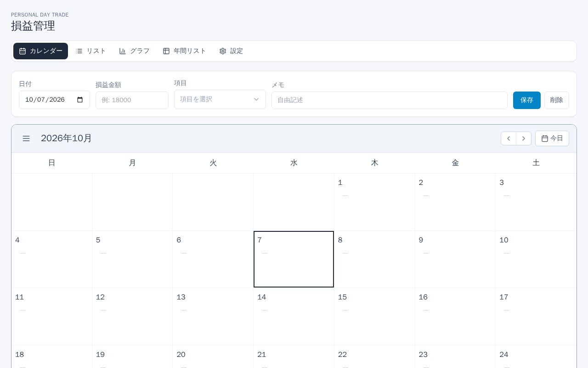Image resolution: width=588 pixels, height=368 pixels.
Task: Click the 2026年10月 month title
Action: 66,138
